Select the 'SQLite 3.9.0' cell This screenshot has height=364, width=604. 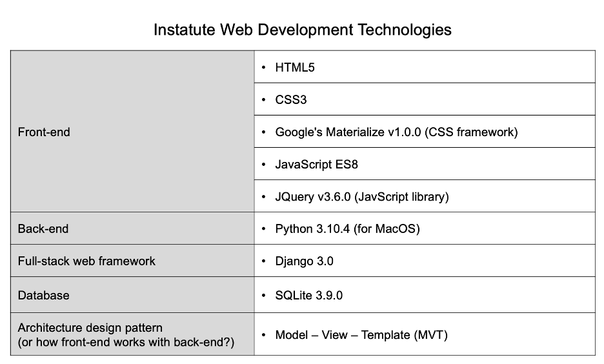(x=425, y=295)
